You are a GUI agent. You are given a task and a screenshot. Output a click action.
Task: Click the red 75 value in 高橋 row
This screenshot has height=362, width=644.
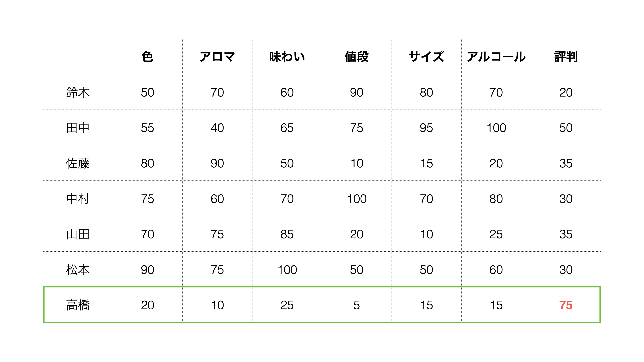[x=566, y=305]
